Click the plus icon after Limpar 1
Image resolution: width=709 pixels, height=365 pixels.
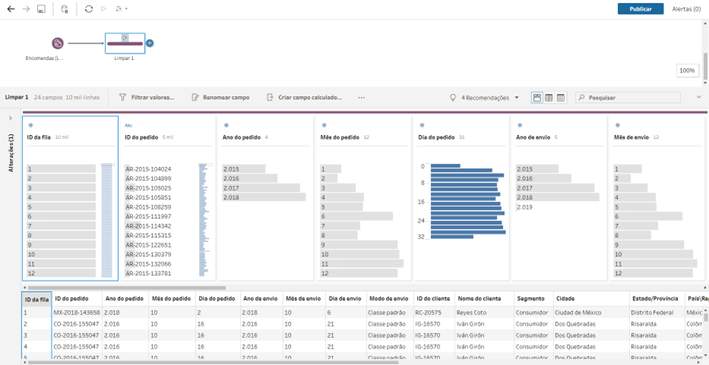pos(150,43)
